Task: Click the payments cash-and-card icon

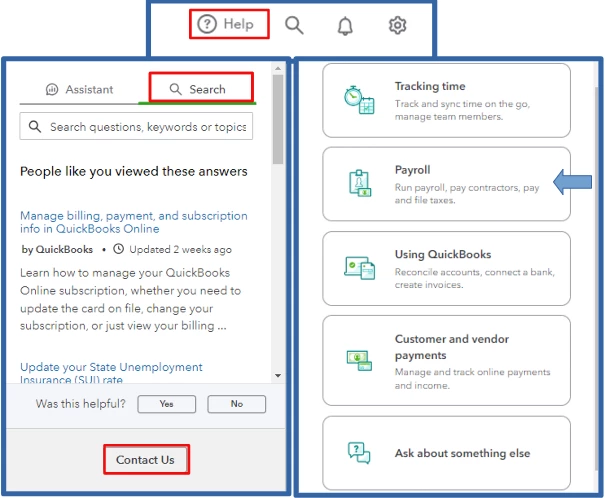Action: 359,360
